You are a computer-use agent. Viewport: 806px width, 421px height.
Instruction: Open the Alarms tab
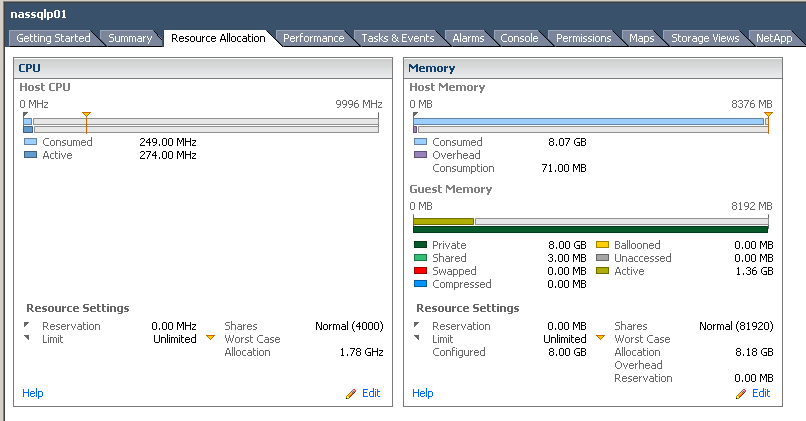point(468,38)
